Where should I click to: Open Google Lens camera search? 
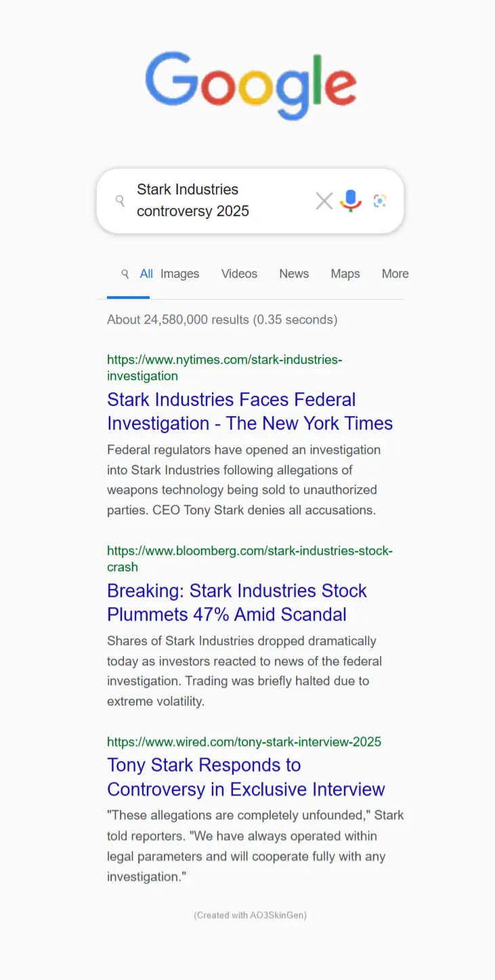coord(379,201)
